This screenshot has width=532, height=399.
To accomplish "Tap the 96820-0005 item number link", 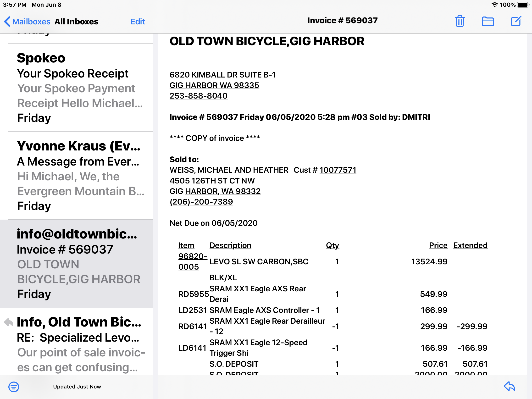I will tap(192, 261).
